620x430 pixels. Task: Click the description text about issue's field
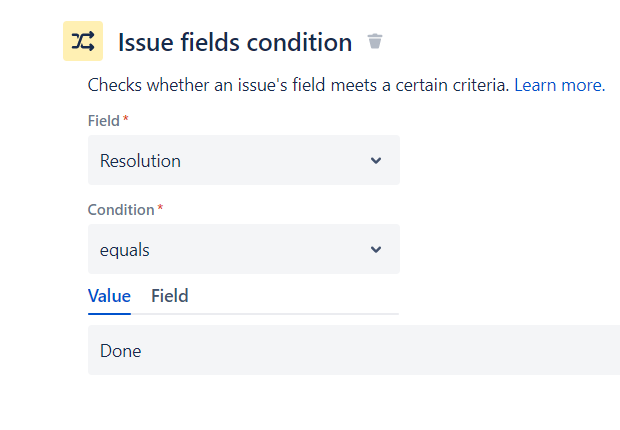click(299, 85)
